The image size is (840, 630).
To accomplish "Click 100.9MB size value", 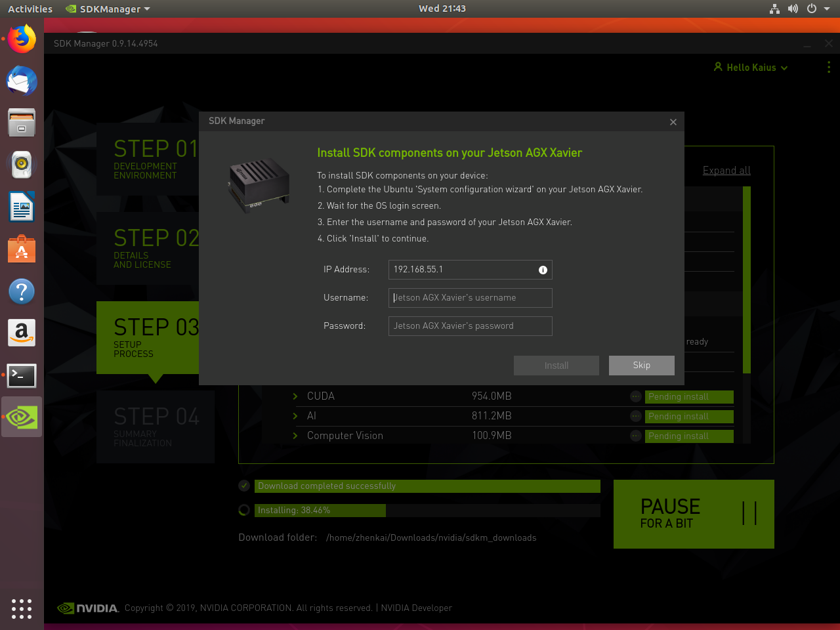I will [492, 436].
